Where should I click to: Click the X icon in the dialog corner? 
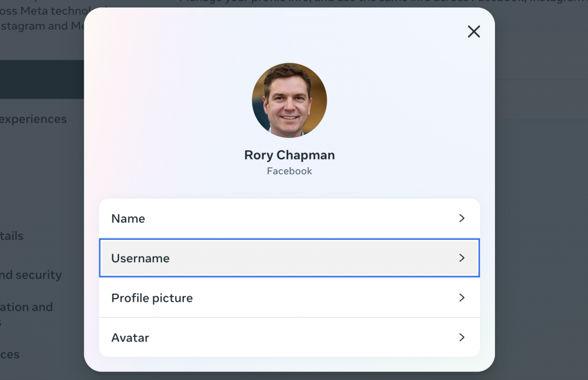coord(474,32)
